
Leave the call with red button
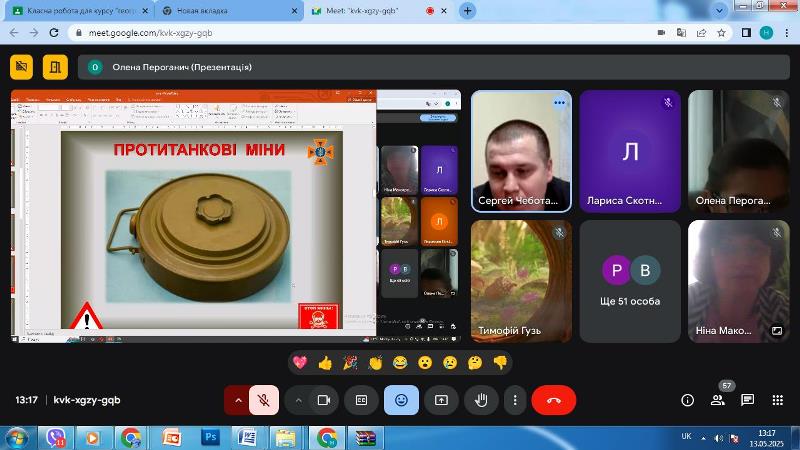click(554, 400)
